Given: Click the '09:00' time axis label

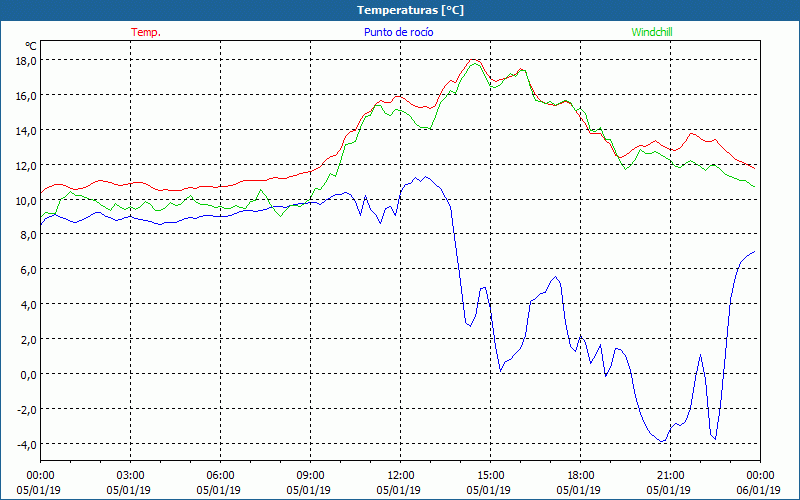Looking at the screenshot, I should pyautogui.click(x=310, y=476).
